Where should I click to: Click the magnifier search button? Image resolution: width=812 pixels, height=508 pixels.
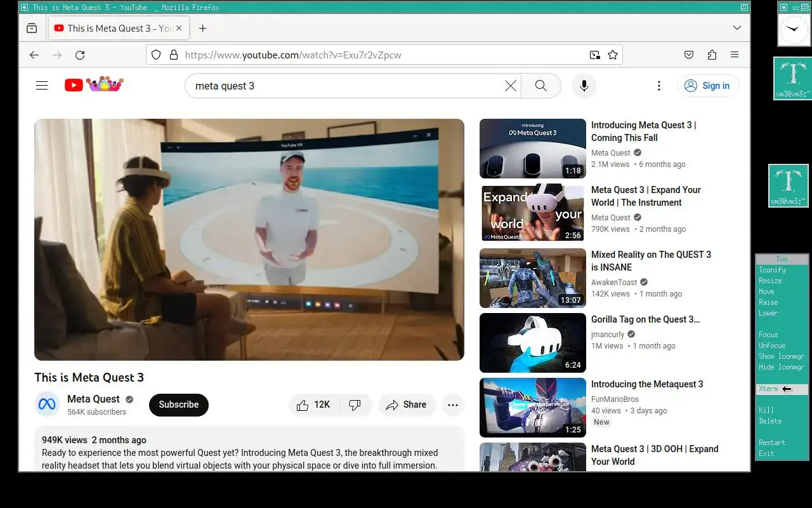pos(541,86)
